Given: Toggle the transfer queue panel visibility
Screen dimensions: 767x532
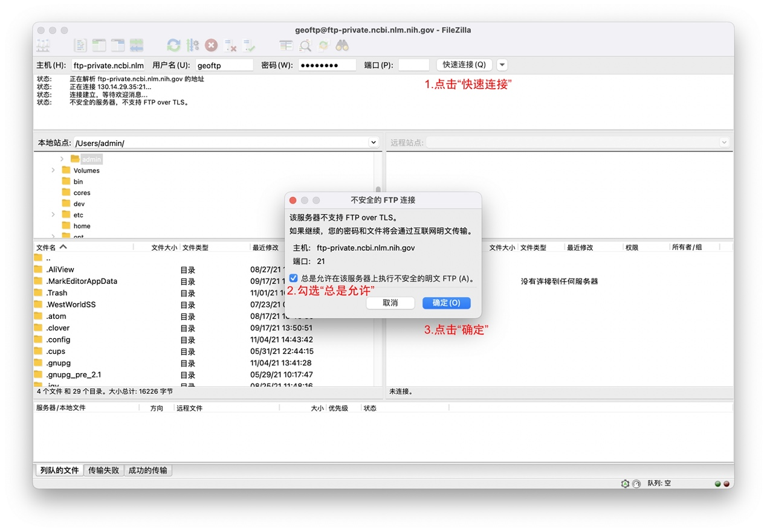Looking at the screenshot, I should pos(136,45).
